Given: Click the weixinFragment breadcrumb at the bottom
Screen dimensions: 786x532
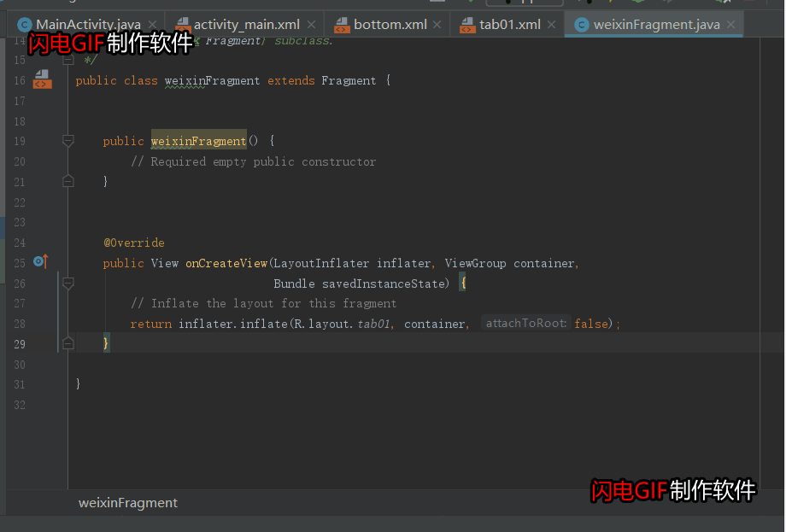Looking at the screenshot, I should coord(128,502).
